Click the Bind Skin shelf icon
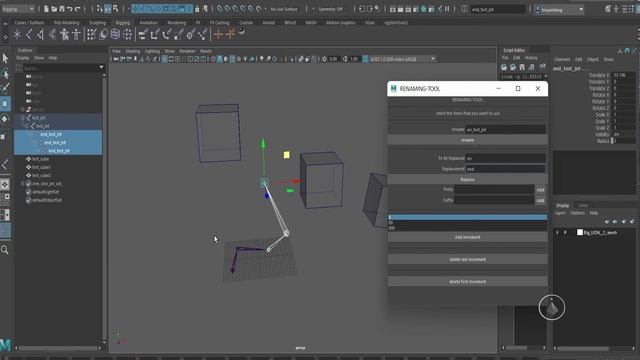The image size is (640, 360). click(x=92, y=35)
